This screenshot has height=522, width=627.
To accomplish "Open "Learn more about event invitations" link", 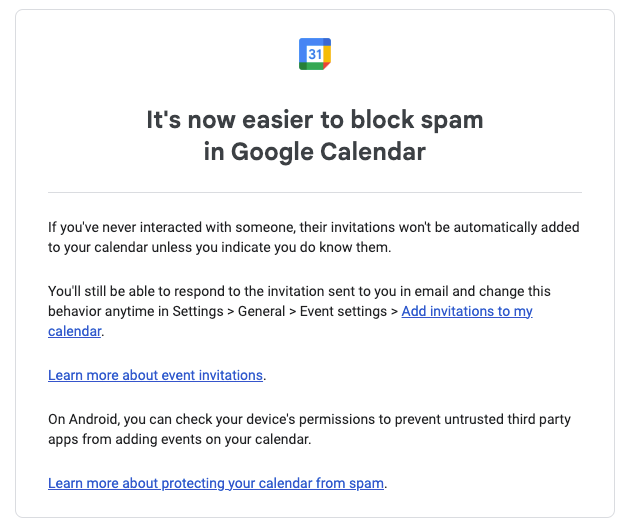I will (155, 375).
